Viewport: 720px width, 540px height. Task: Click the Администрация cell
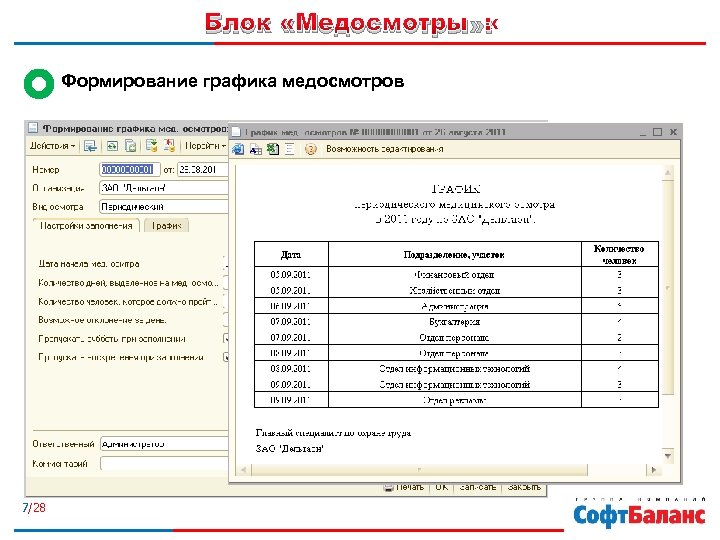click(x=454, y=306)
